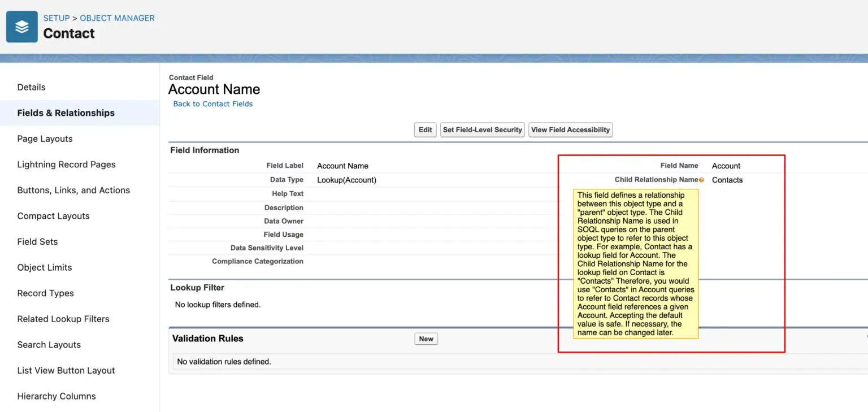Click the Account Name page heading
The image size is (868, 412).
pyautogui.click(x=214, y=89)
